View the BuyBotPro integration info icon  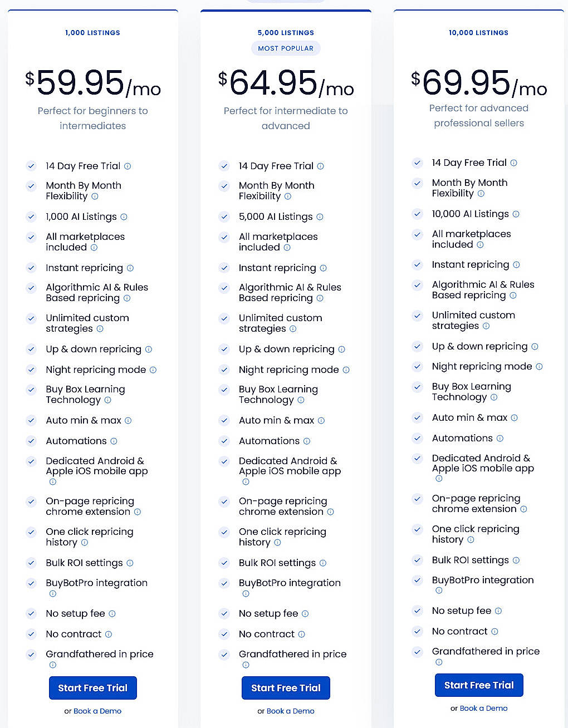pyautogui.click(x=53, y=594)
